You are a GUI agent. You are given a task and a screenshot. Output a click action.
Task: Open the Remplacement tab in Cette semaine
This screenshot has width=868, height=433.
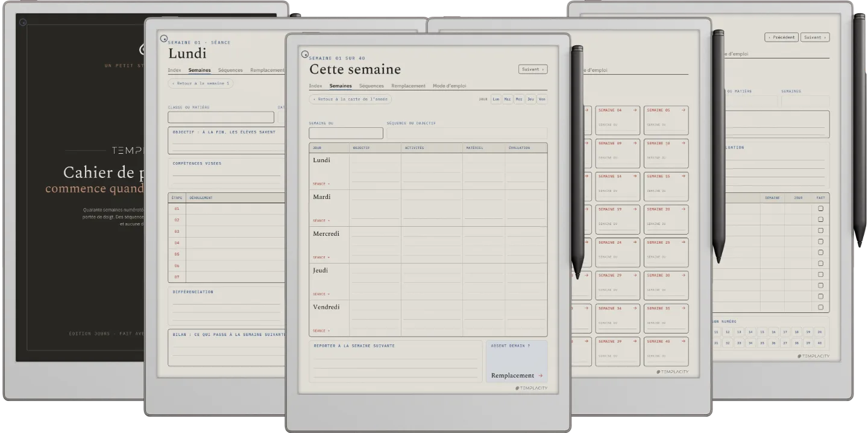[x=408, y=86]
